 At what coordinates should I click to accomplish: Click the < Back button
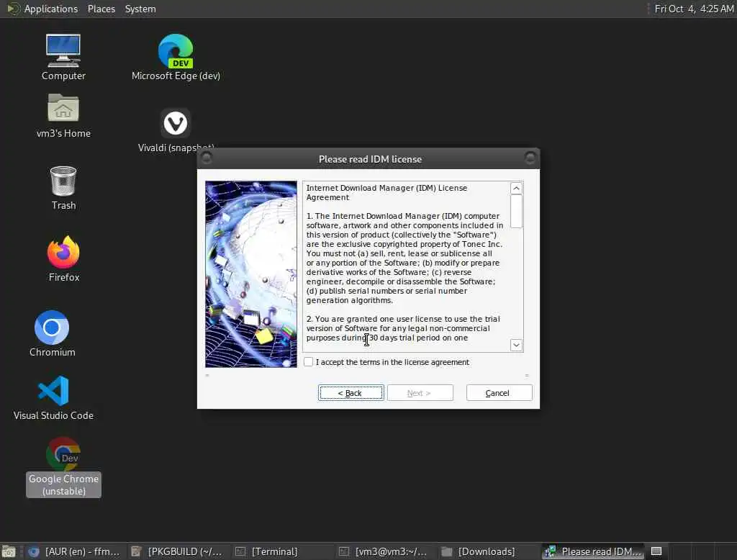(x=351, y=392)
